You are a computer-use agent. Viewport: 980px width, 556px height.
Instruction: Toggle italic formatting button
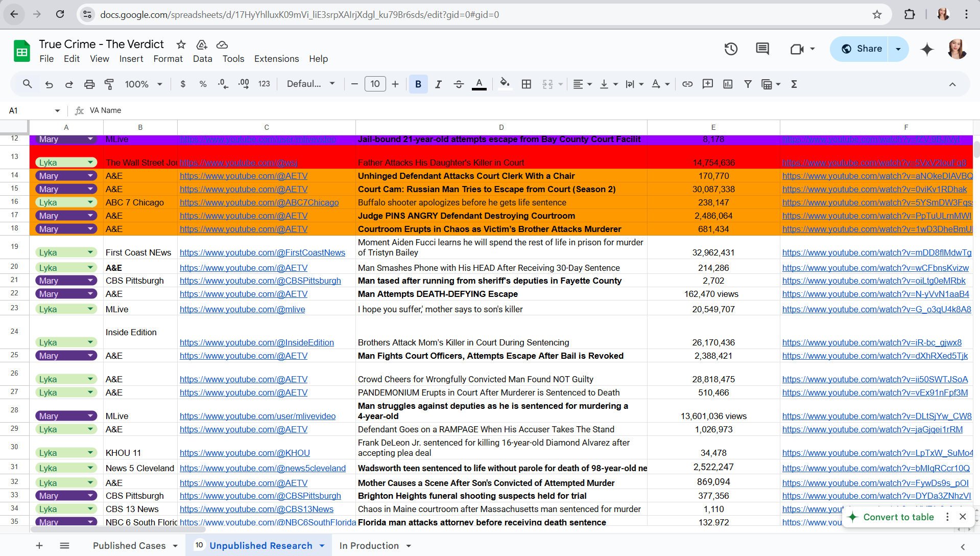[x=438, y=84]
